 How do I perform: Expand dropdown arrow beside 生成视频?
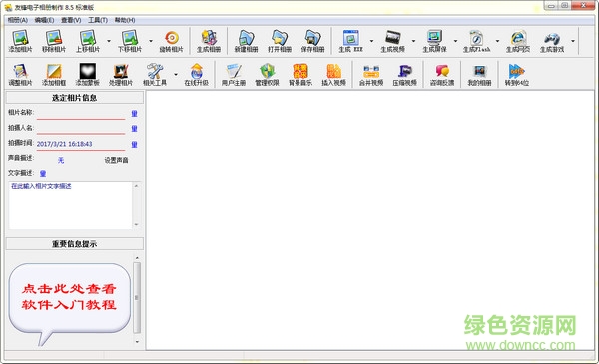pyautogui.click(x=413, y=41)
